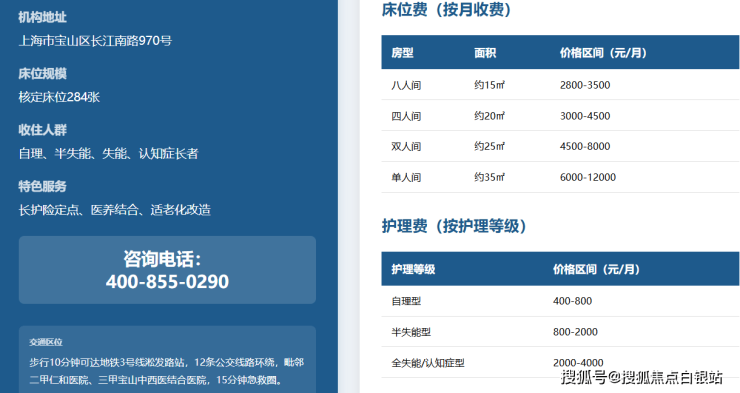The height and width of the screenshot is (393, 740).
Task: Select the 2800-3500 price cell
Action: pyautogui.click(x=585, y=85)
